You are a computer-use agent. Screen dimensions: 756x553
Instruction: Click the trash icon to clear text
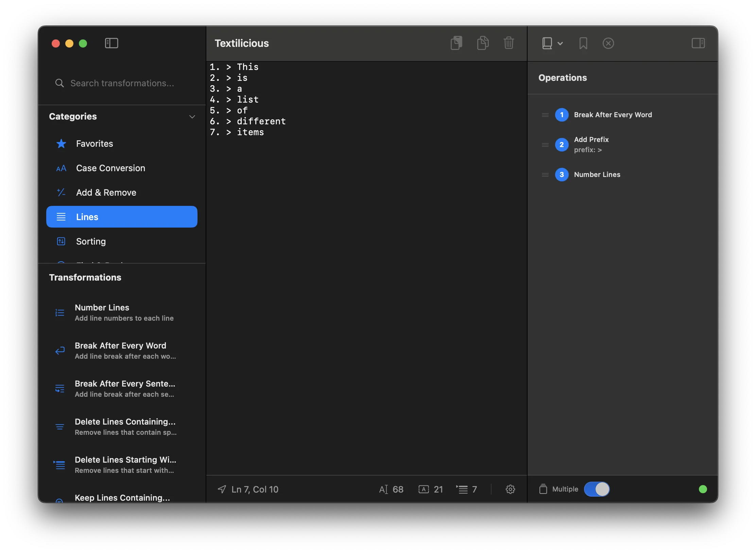(509, 43)
